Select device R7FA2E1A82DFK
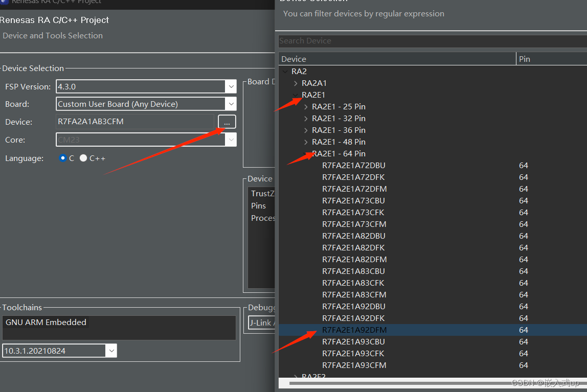The image size is (587, 392). [x=353, y=247]
